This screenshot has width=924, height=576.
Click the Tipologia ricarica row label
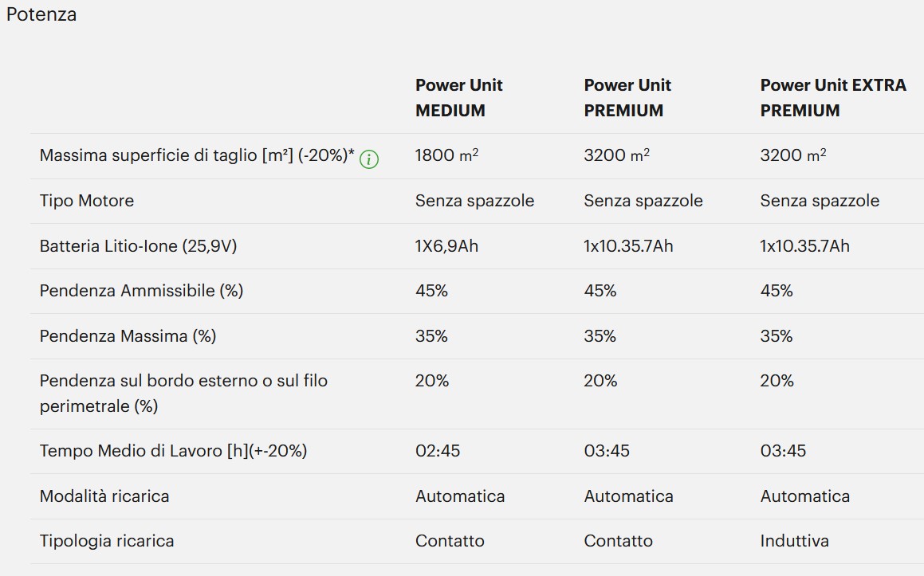107,541
